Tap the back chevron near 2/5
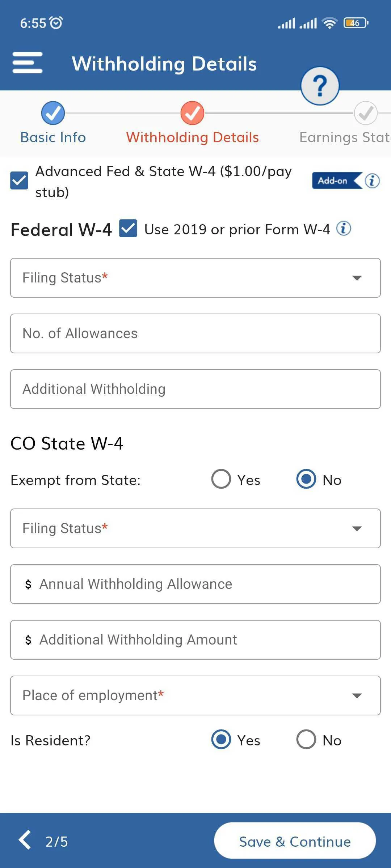The image size is (391, 868). 24,841
